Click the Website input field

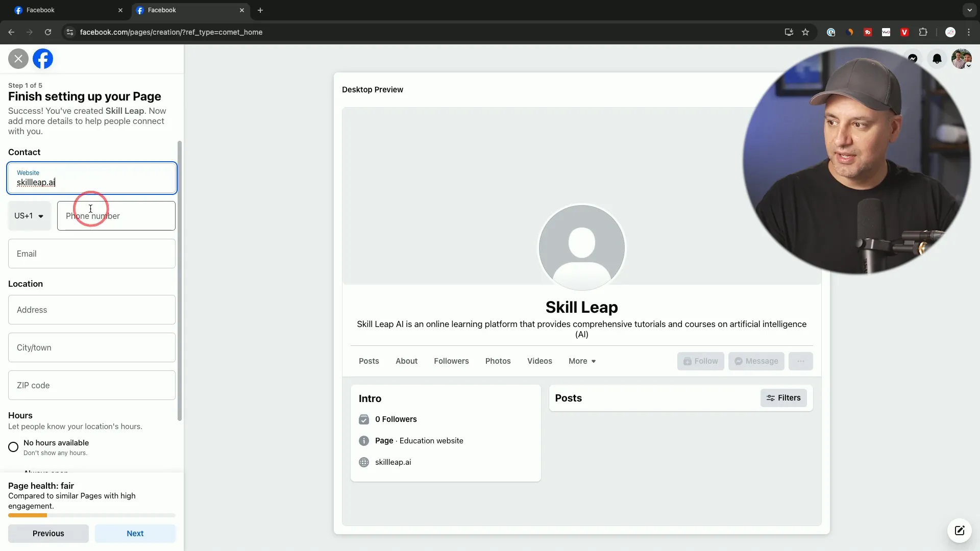tap(92, 178)
